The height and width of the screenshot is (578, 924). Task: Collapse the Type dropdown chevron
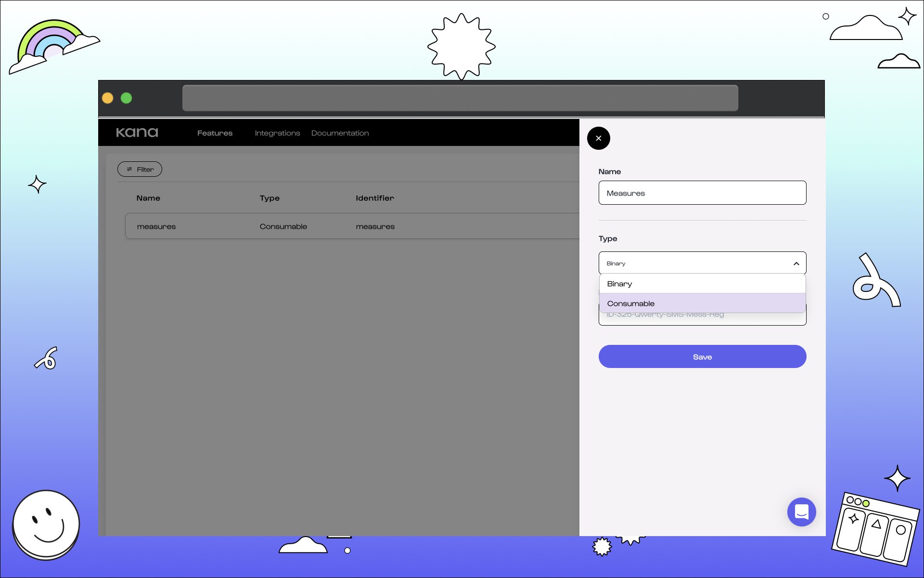796,263
